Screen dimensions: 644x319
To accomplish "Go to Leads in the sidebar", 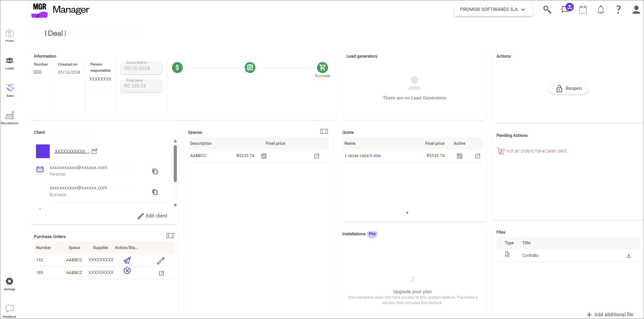I will click(10, 63).
